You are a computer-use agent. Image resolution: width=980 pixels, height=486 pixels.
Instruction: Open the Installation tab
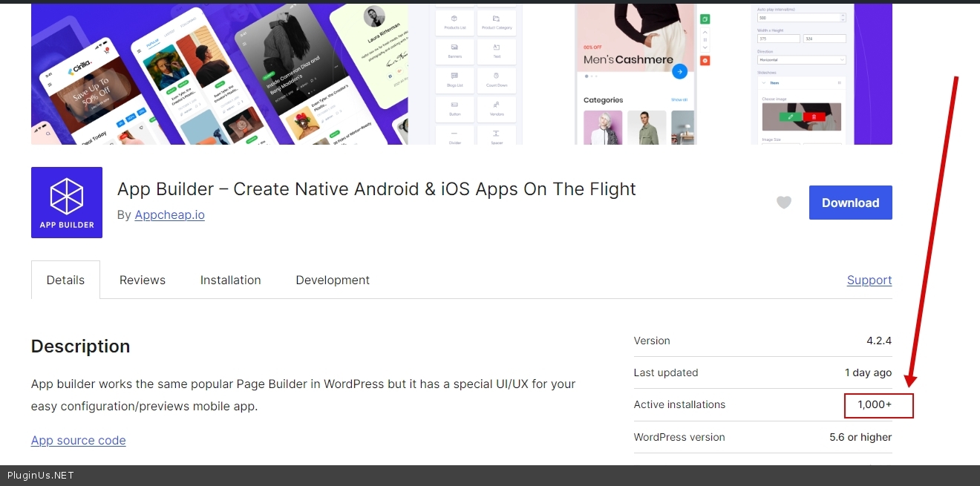point(230,280)
